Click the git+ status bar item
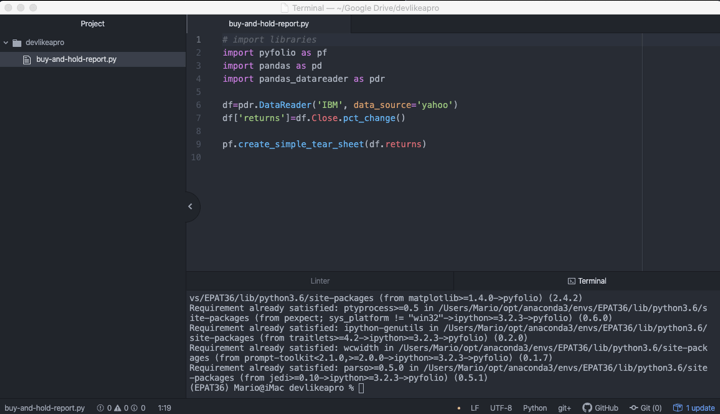 tap(564, 408)
